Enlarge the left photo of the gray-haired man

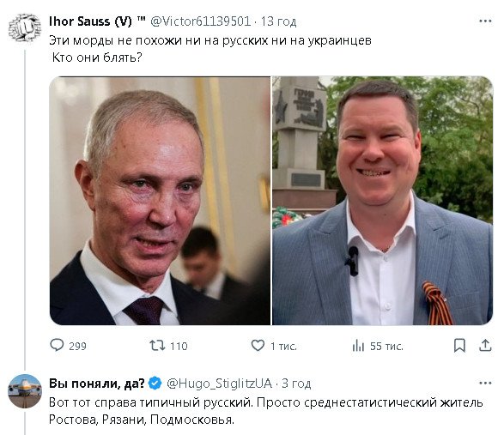[x=160, y=201]
